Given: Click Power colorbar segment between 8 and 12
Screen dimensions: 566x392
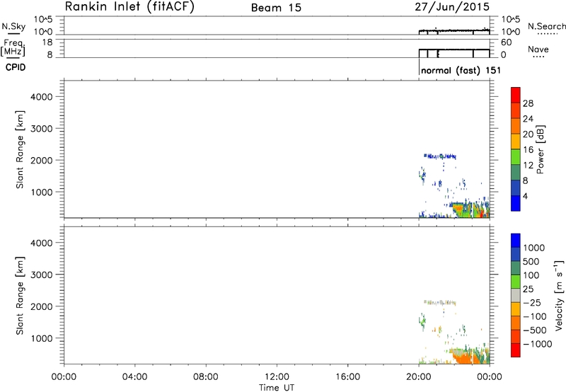Looking at the screenshot, I should (x=516, y=172).
